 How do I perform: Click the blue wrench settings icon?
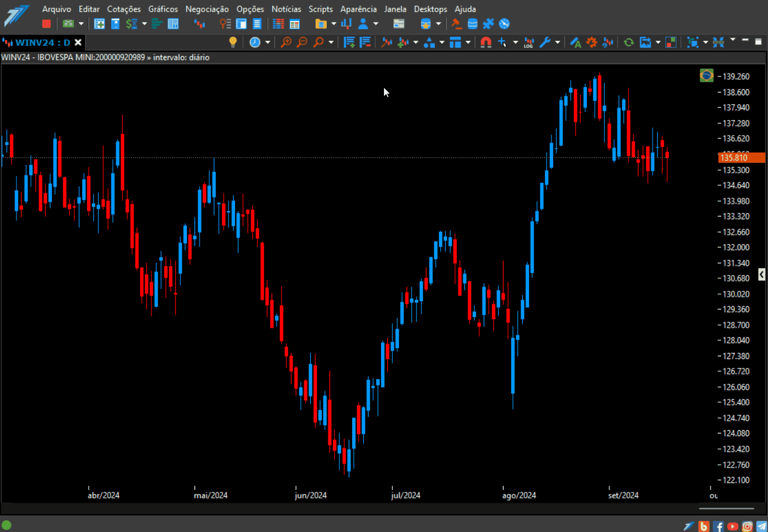[545, 42]
